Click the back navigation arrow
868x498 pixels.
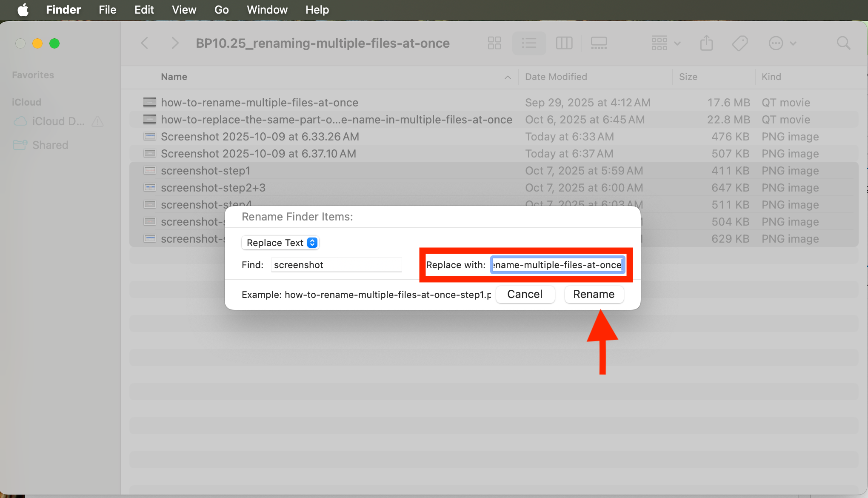145,43
